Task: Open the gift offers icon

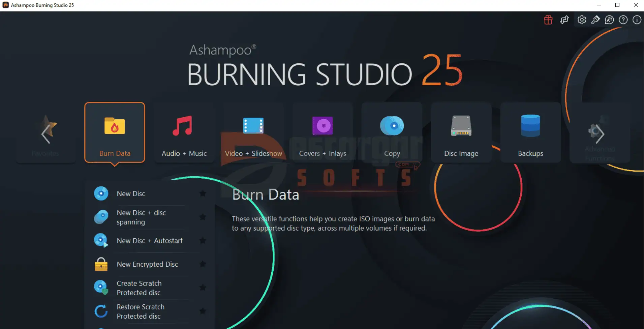Action: pyautogui.click(x=548, y=20)
